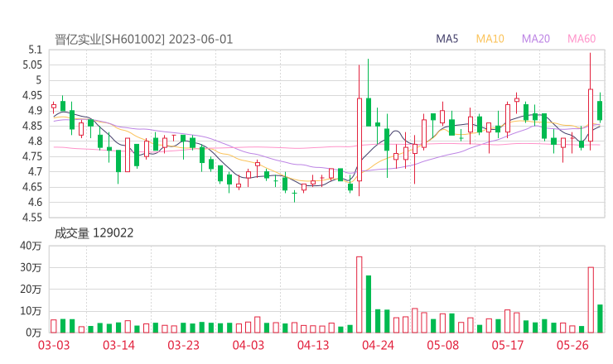Screen dimensions: 613x364
Task: Click the 10万 volume axis label
Action: pyautogui.click(x=31, y=311)
